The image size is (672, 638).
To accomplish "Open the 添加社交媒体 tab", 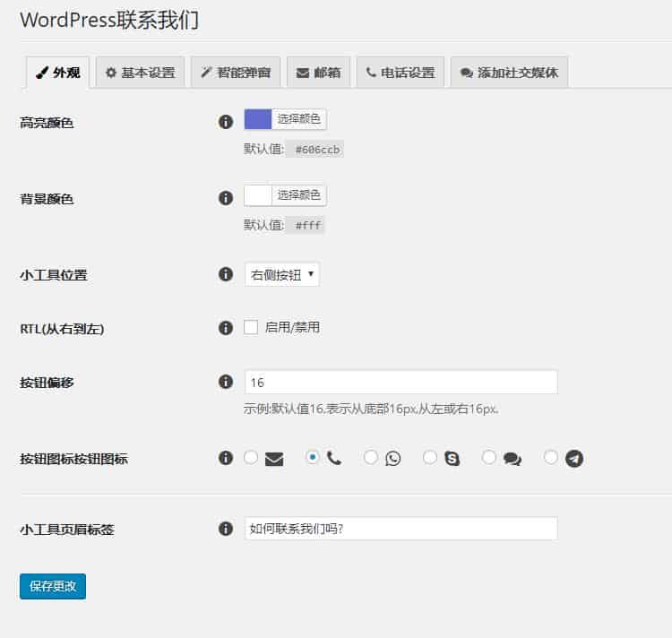I will (x=509, y=73).
